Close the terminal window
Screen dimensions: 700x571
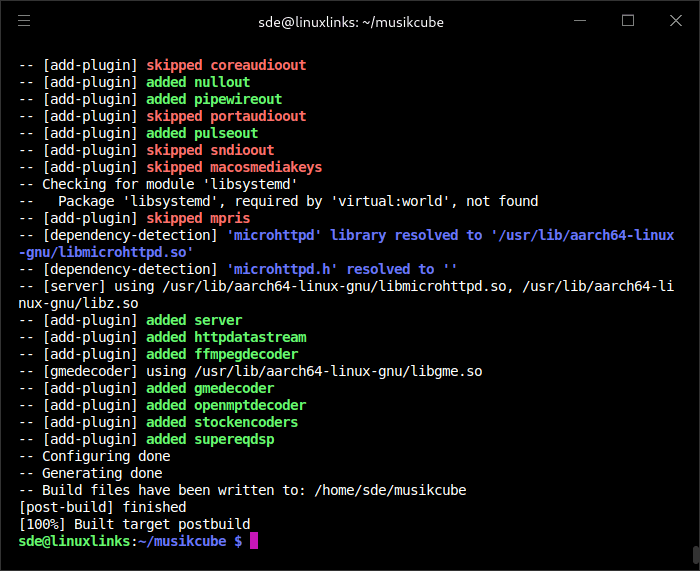coord(676,21)
